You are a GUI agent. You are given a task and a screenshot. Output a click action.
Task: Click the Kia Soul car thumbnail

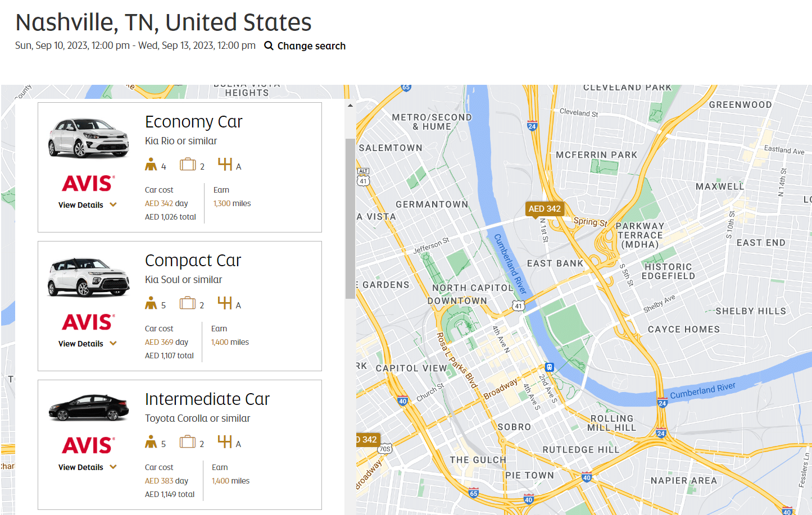pos(89,277)
